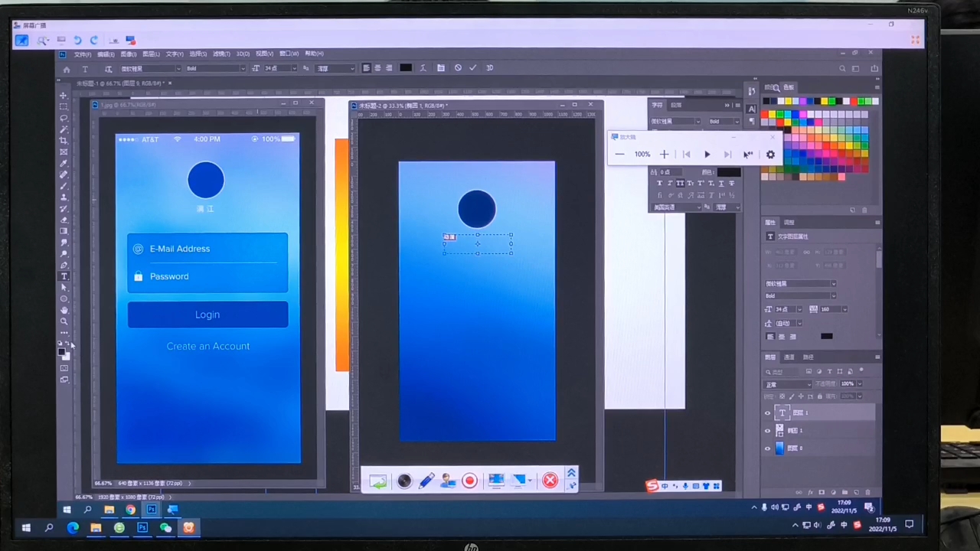Select the Hand tool

tap(64, 310)
